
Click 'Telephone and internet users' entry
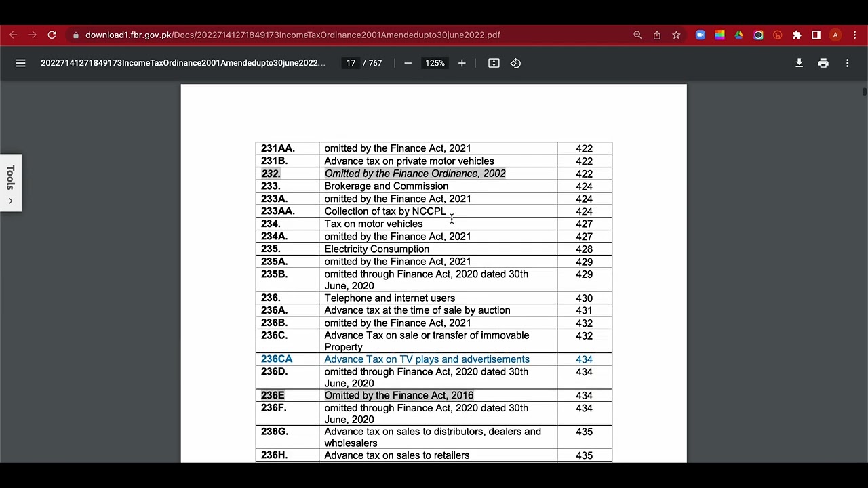coord(389,298)
